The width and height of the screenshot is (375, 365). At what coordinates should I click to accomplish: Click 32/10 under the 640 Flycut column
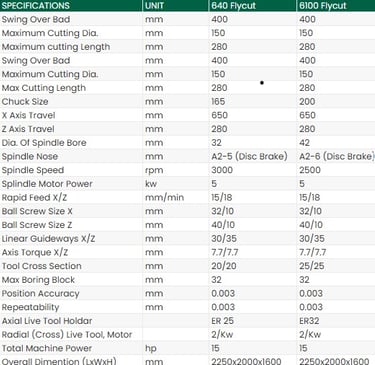click(222, 211)
